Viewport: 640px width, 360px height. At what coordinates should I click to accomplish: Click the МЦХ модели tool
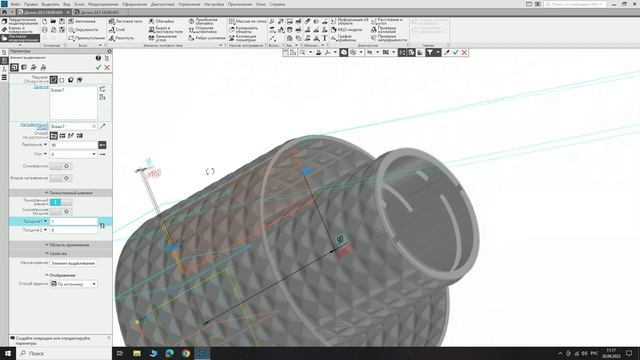click(x=346, y=30)
